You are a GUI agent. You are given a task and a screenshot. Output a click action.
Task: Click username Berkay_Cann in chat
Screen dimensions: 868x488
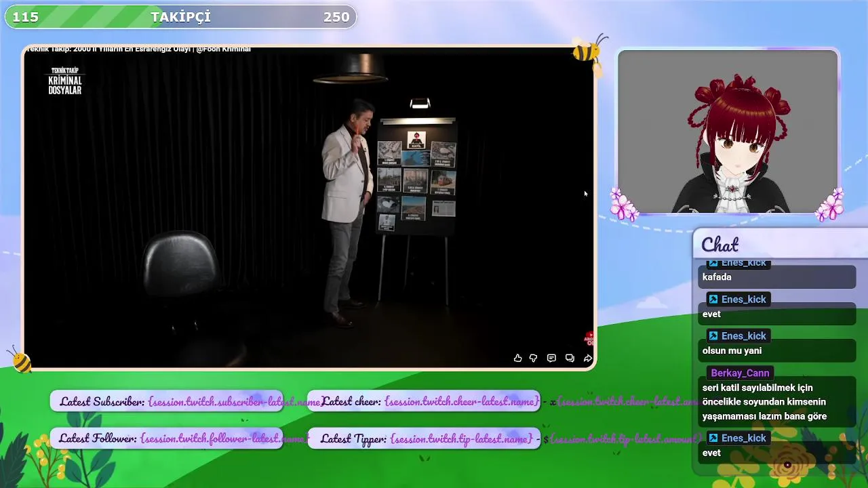coord(740,373)
